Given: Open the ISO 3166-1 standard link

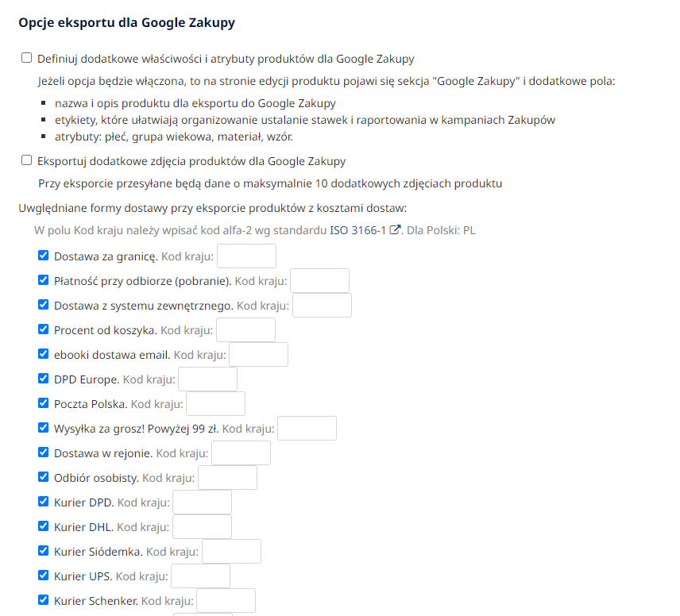Looking at the screenshot, I should (357, 231).
